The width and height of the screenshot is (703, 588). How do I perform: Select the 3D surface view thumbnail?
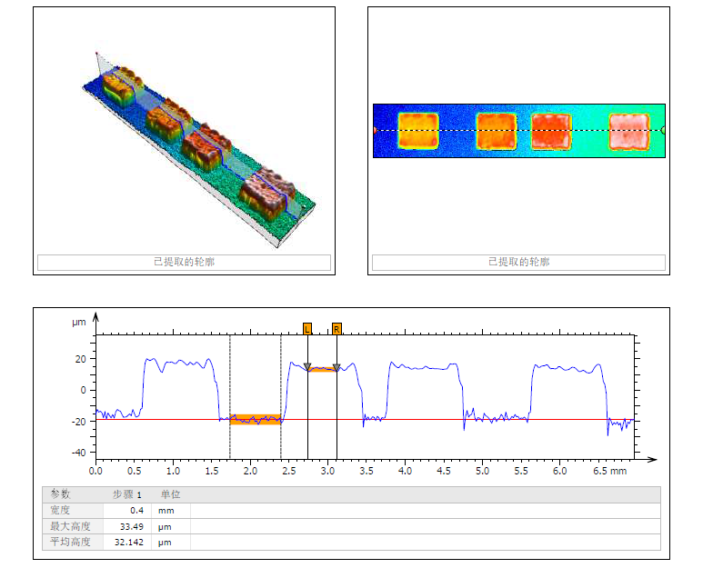pos(198,149)
